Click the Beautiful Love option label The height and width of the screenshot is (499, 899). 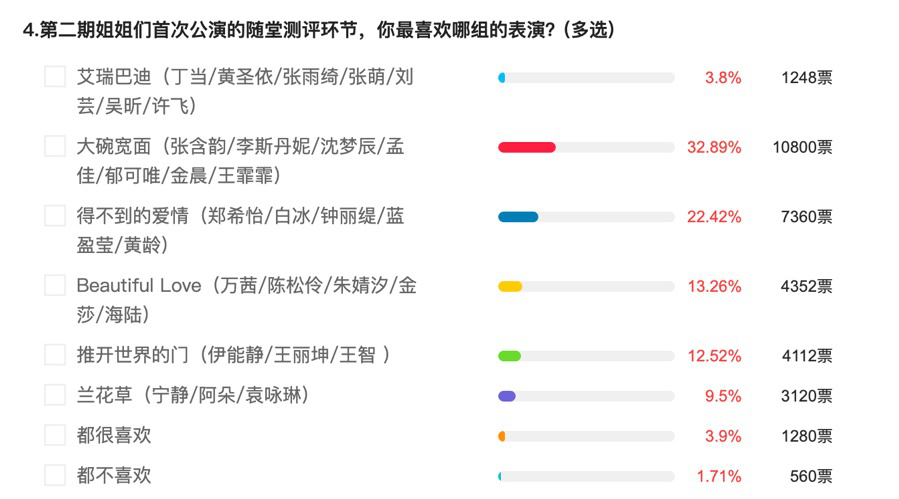[x=247, y=300]
